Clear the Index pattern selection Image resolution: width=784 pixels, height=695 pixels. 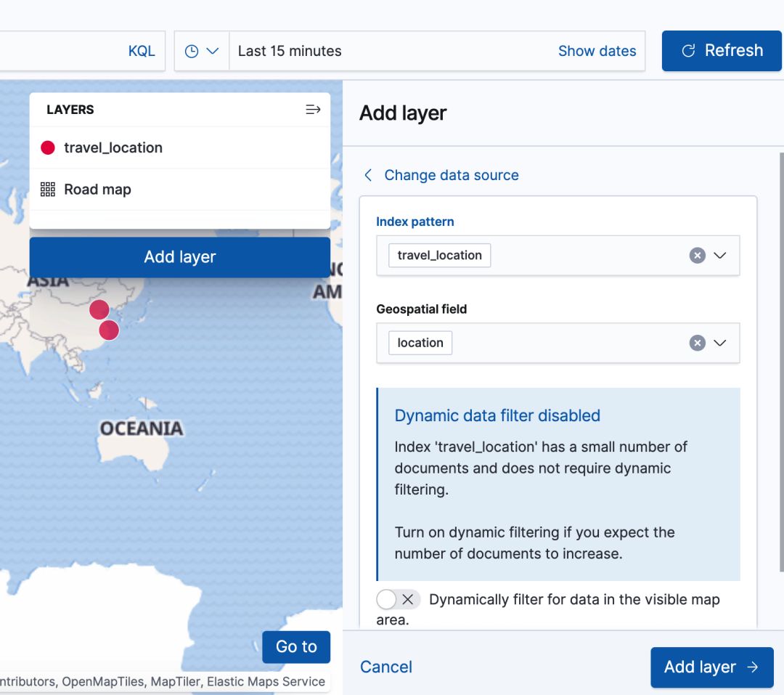(697, 256)
